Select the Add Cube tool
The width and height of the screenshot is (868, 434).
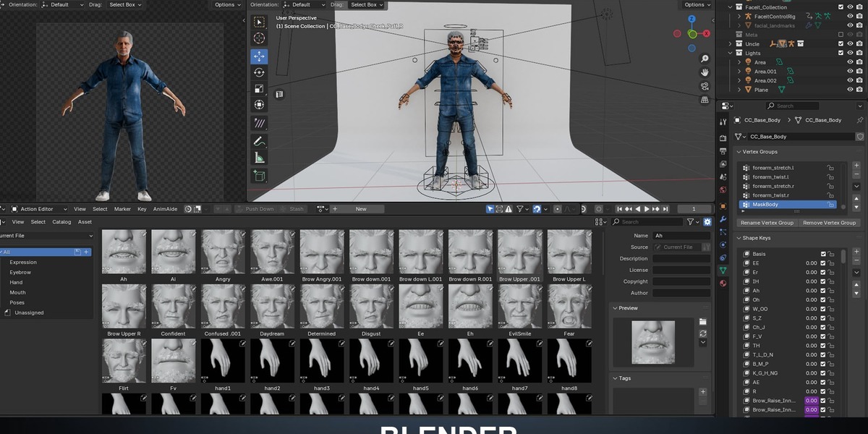pyautogui.click(x=259, y=176)
